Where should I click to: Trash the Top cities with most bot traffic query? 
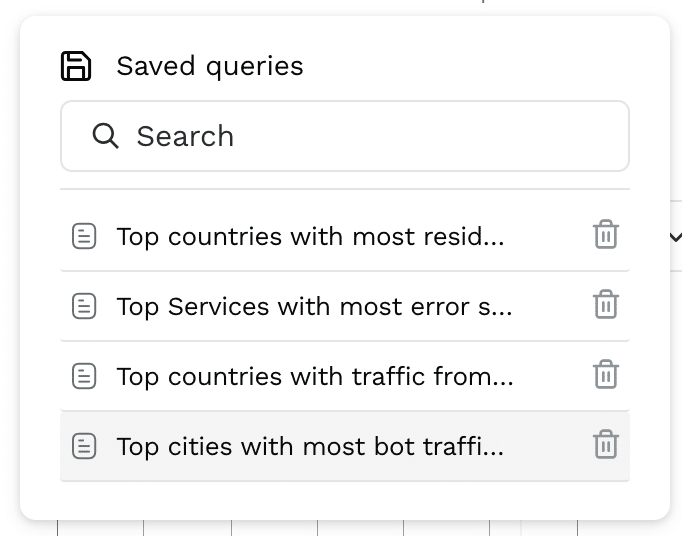[x=605, y=445]
